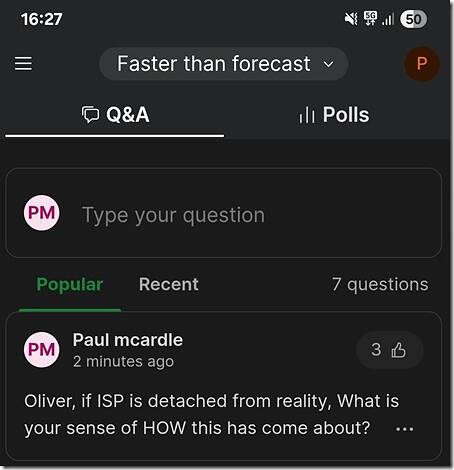Sort questions by Popular
Image resolution: width=454 pixels, height=470 pixels.
(70, 285)
